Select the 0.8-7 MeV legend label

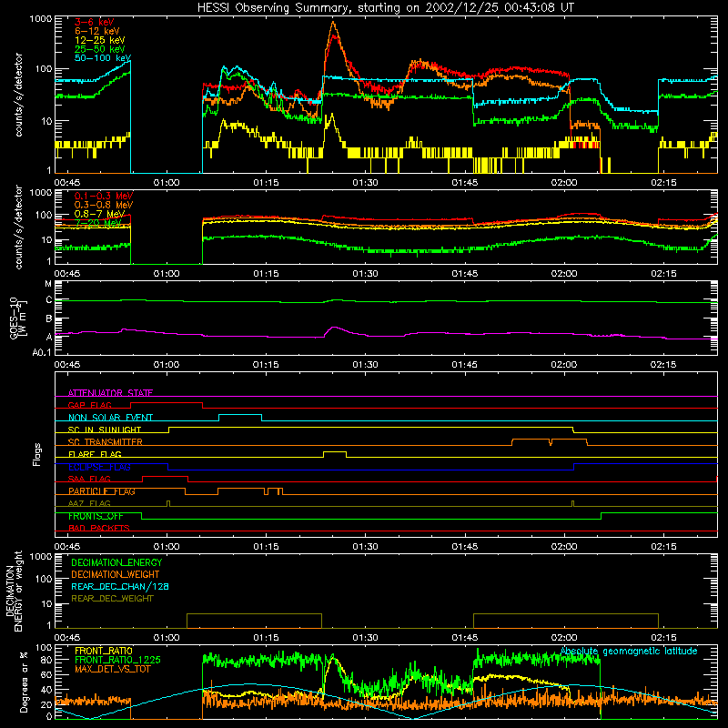coord(100,214)
